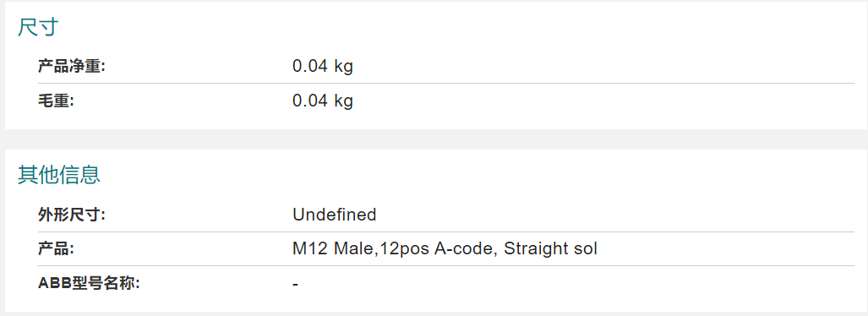Click gray gap between 尺寸 and 其他信息 panels
This screenshot has width=868, height=316.
[x=434, y=139]
